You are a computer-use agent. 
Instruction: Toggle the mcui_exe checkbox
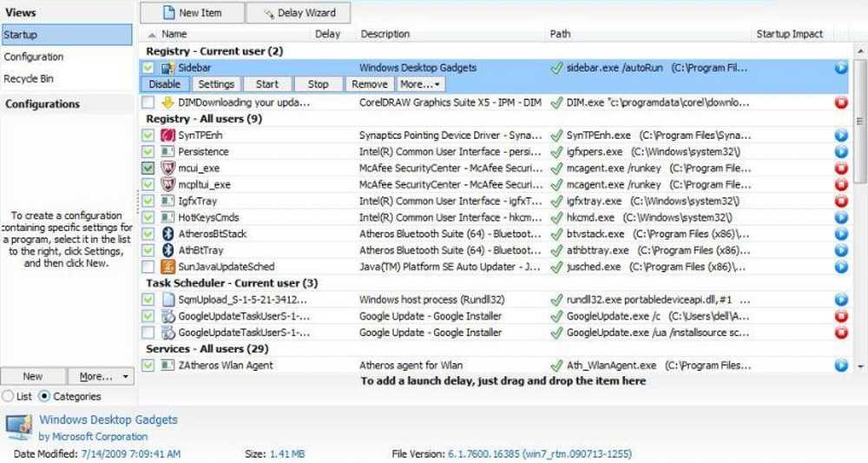pyautogui.click(x=148, y=168)
